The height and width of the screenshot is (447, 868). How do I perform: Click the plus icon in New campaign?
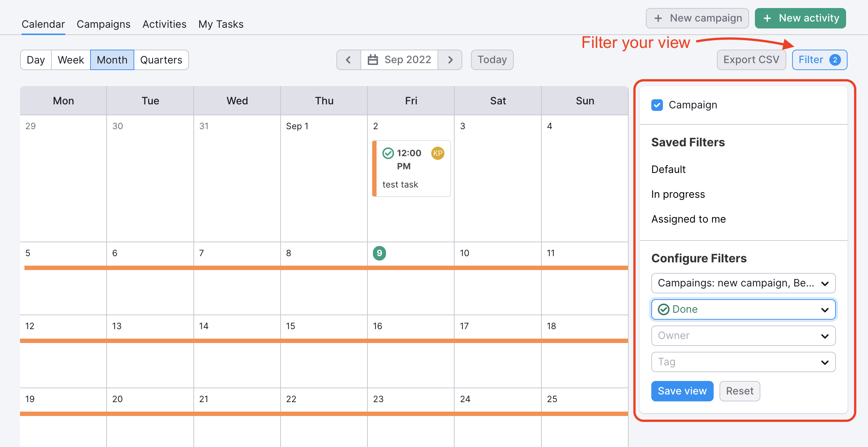point(658,18)
